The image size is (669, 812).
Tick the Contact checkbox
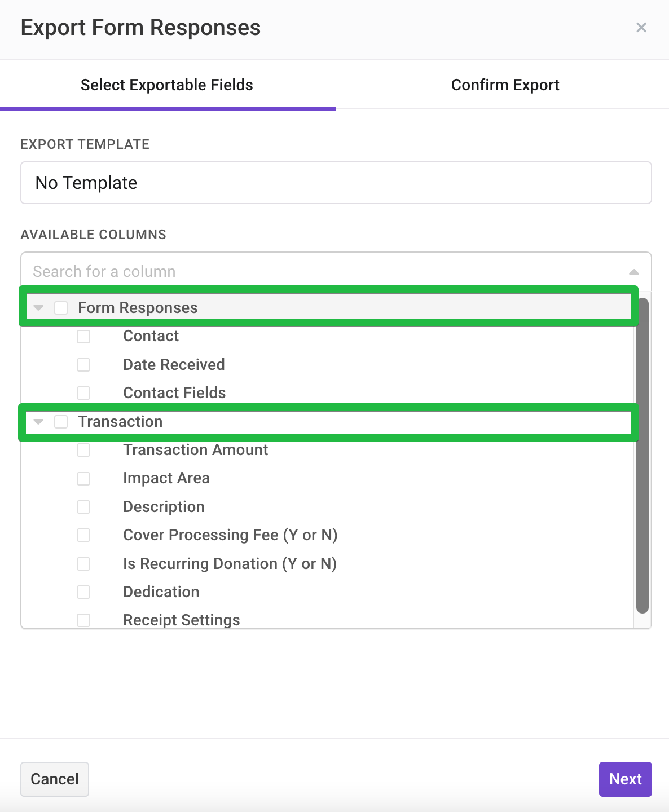(x=83, y=337)
